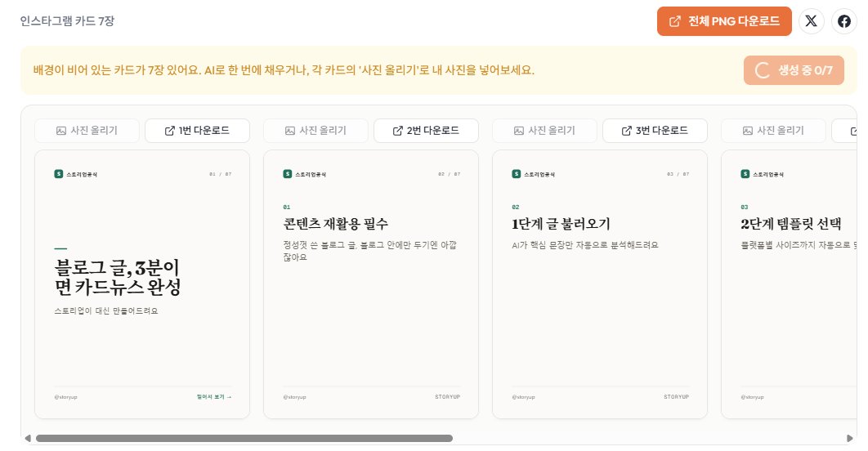This screenshot has height=451, width=868.
Task: Click the horizontal scrollbar thumb
Action: (x=244, y=438)
